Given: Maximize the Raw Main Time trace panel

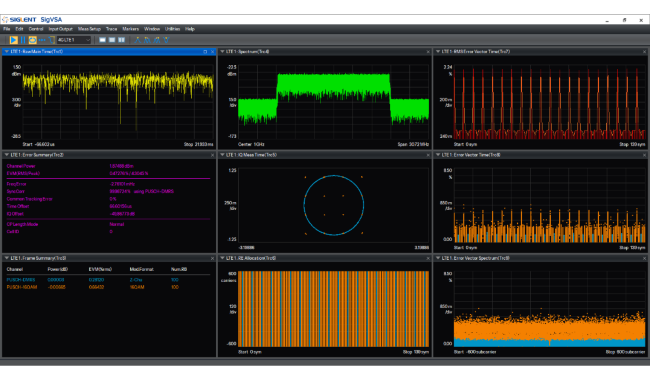Looking at the screenshot, I should point(205,52).
